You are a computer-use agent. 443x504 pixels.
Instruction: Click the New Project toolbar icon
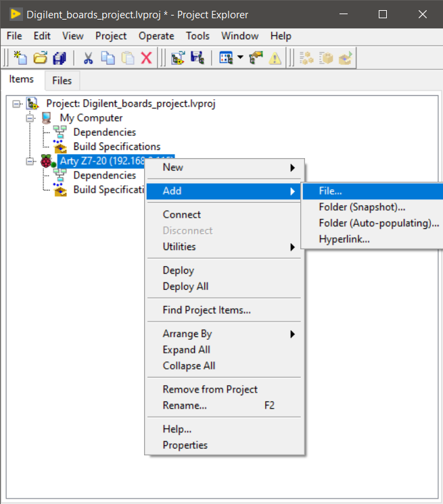point(20,58)
